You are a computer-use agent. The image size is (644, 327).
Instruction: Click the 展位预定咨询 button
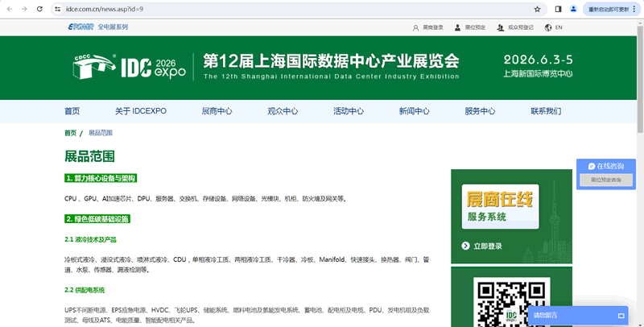coord(605,180)
